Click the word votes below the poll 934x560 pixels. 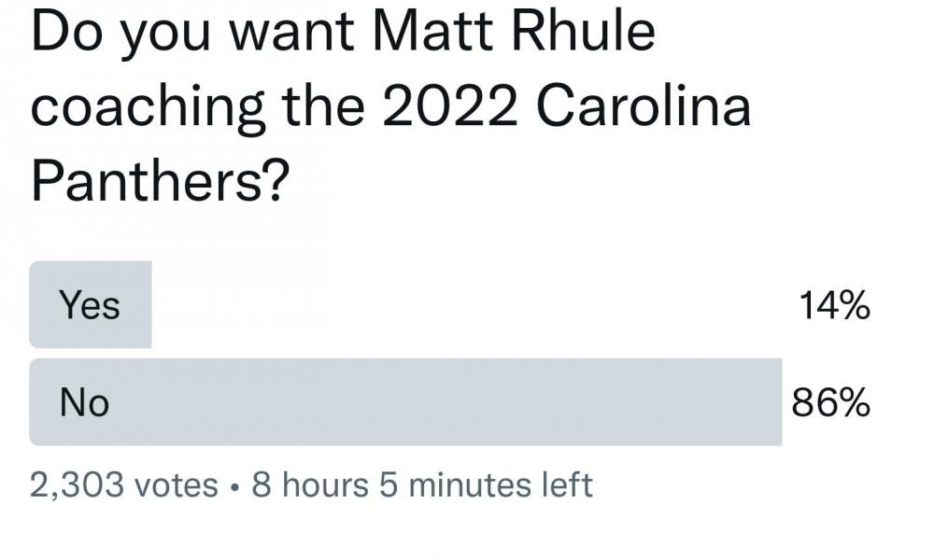[177, 485]
